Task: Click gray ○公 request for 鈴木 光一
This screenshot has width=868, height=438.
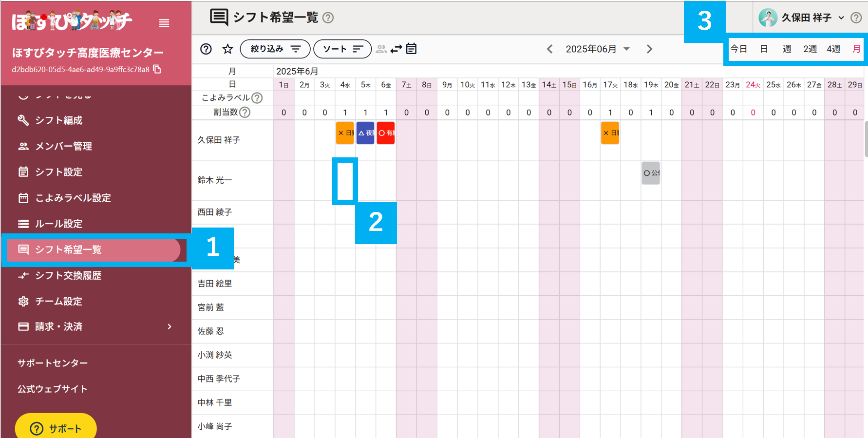Action: (651, 173)
